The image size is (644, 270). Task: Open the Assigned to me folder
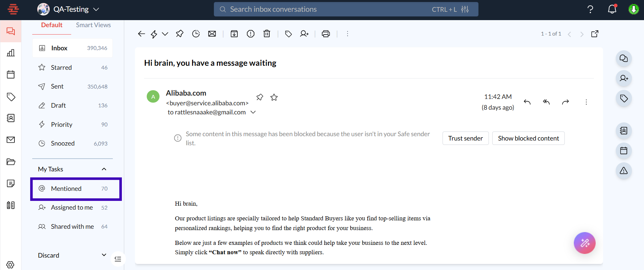pyautogui.click(x=72, y=208)
